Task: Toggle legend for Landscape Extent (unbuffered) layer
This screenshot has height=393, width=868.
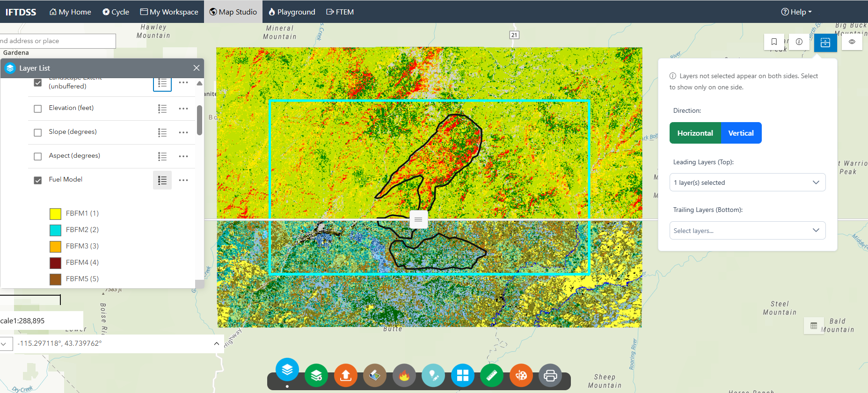Action: click(x=162, y=83)
